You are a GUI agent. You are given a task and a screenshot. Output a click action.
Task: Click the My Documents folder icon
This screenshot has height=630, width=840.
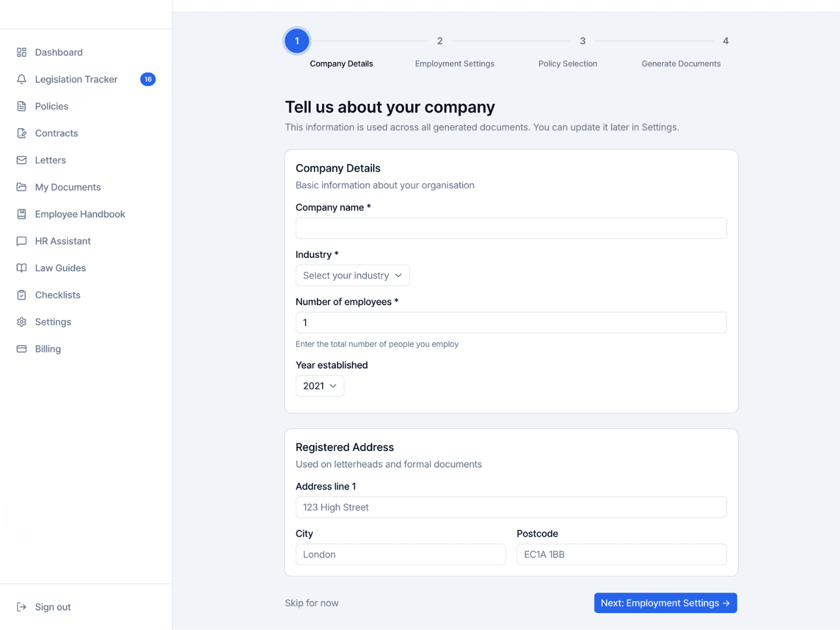(22, 187)
